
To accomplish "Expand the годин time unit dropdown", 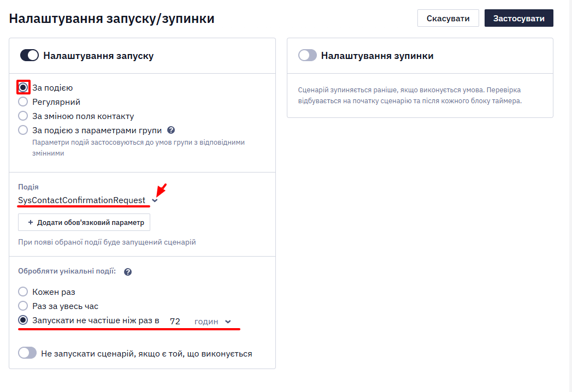I will tap(213, 322).
